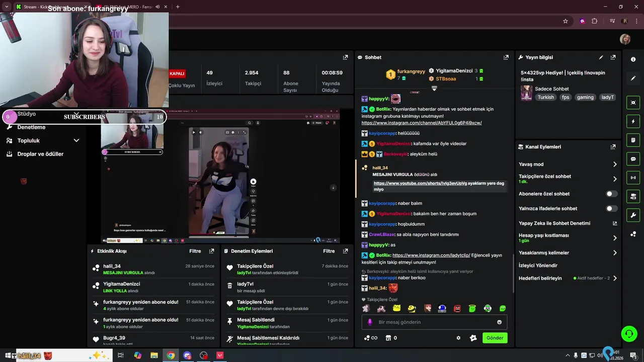
Task: Open File Explorer from the taskbar
Action: click(x=154, y=355)
